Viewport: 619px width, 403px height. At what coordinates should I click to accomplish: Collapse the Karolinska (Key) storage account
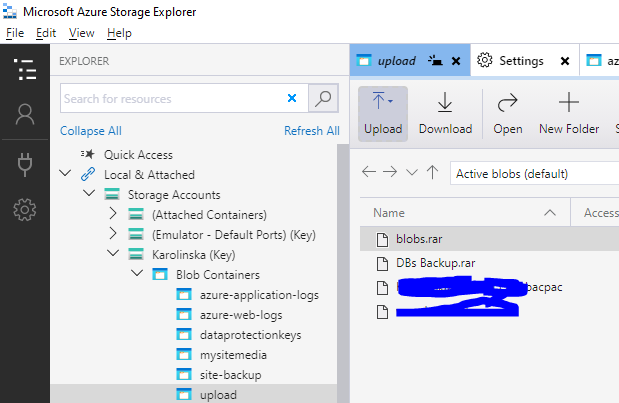[113, 254]
